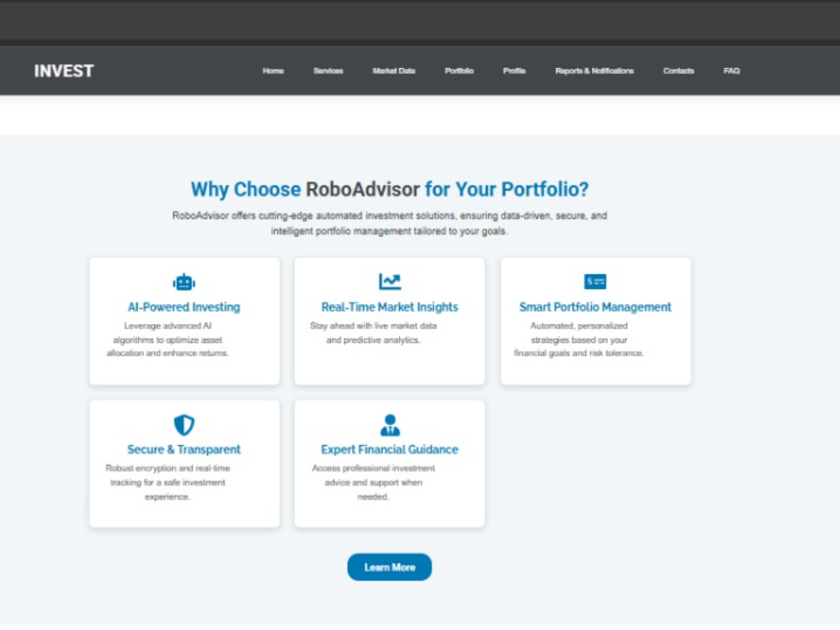Screen dimensions: 840x630
Task: Click the Learn More button
Action: pyautogui.click(x=390, y=567)
